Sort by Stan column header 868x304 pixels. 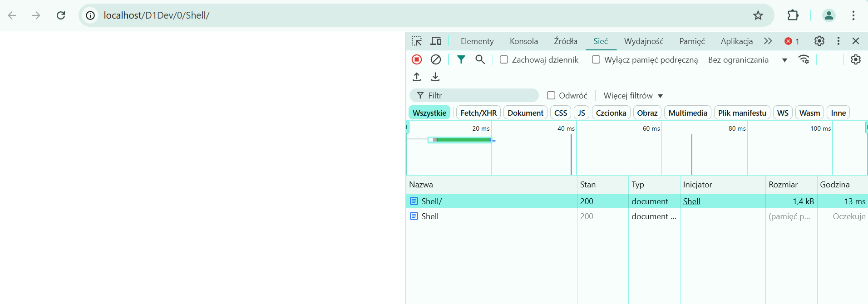(x=603, y=185)
